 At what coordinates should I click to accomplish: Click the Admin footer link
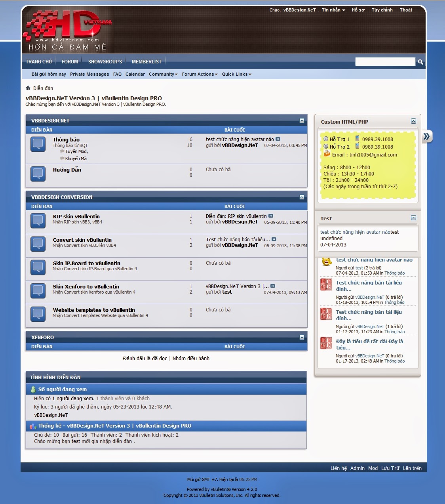pos(357,468)
